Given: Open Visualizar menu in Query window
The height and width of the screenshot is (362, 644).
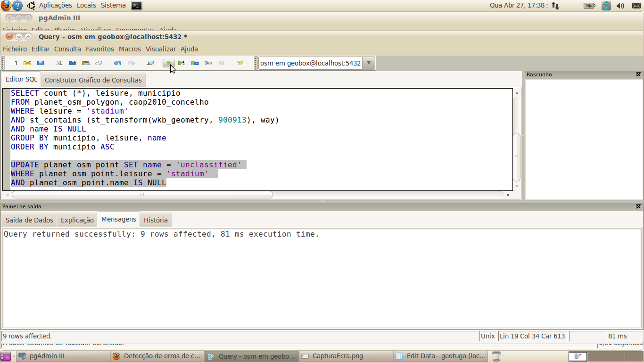Looking at the screenshot, I should [x=161, y=49].
